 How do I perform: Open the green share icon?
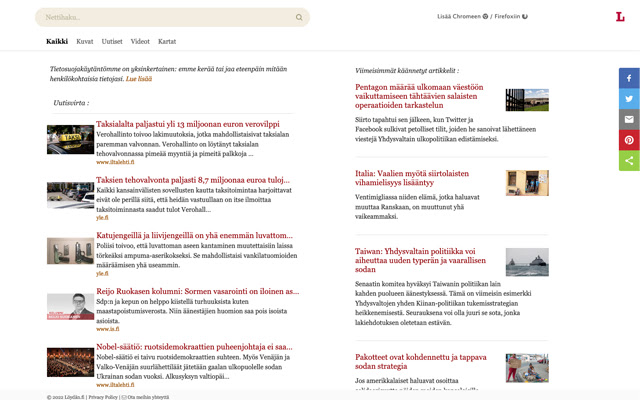point(629,160)
